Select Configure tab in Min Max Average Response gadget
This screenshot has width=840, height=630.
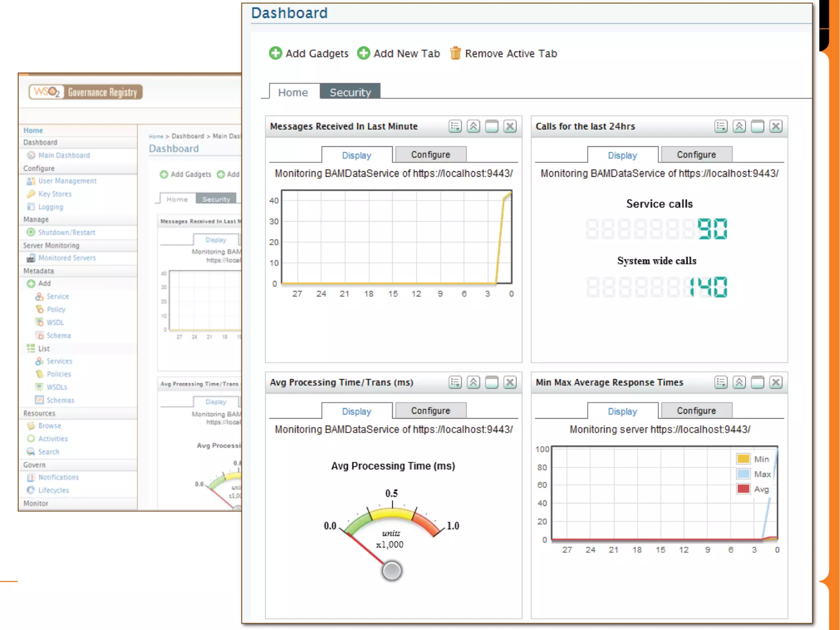(696, 411)
